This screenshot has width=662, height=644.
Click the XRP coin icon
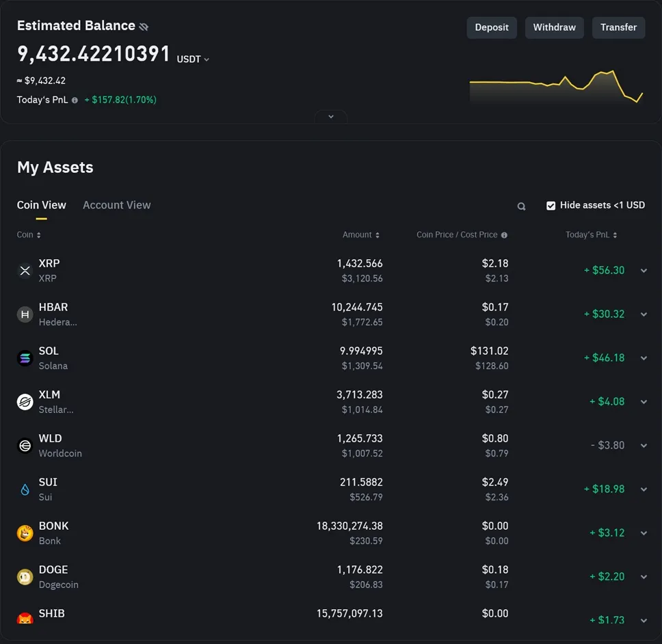click(25, 271)
